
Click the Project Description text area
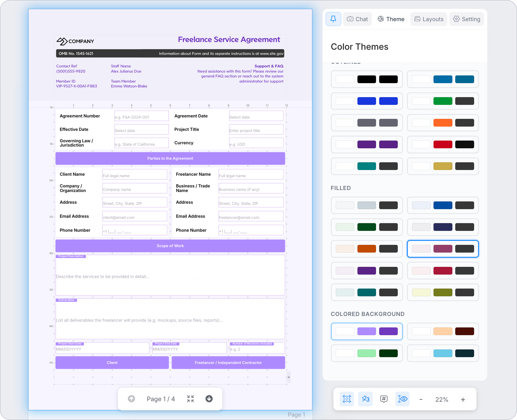[170, 275]
